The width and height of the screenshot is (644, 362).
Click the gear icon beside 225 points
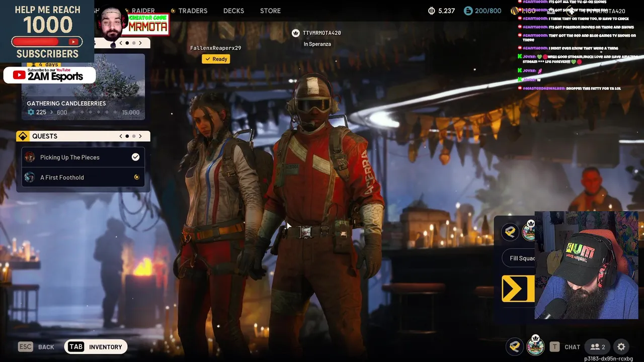pyautogui.click(x=31, y=112)
